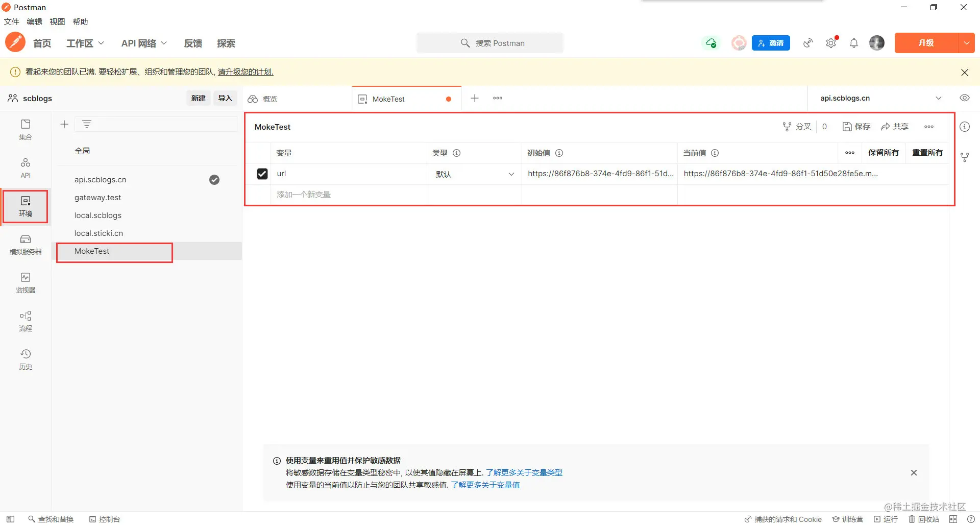980x526 pixels.
Task: Click the Import (导入) button
Action: click(x=225, y=98)
